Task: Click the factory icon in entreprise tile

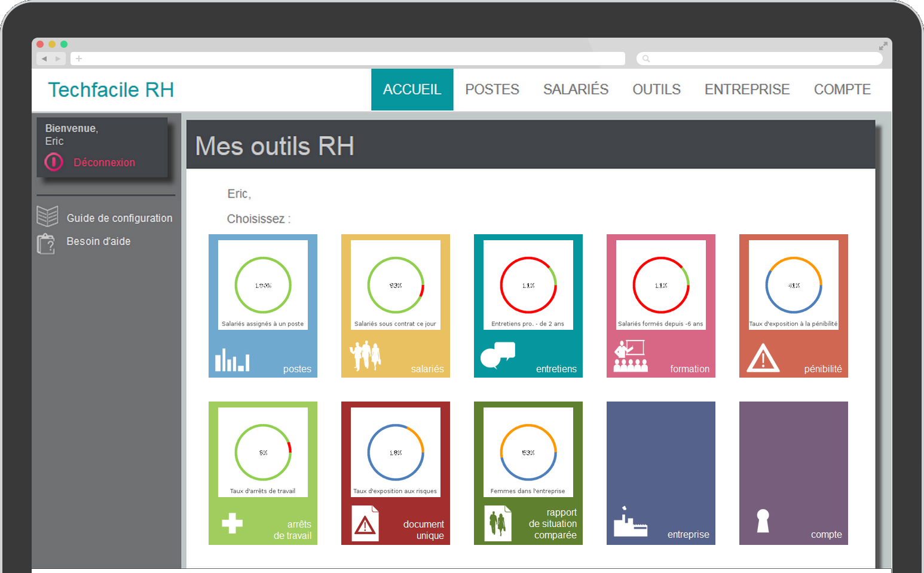Action: [630, 522]
